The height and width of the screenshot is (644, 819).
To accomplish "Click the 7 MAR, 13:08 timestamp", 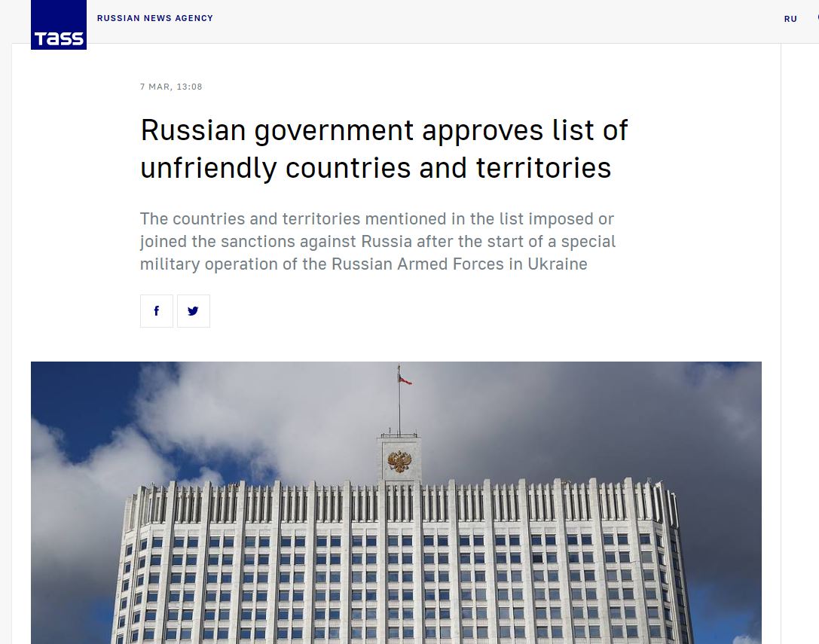I will click(x=171, y=87).
